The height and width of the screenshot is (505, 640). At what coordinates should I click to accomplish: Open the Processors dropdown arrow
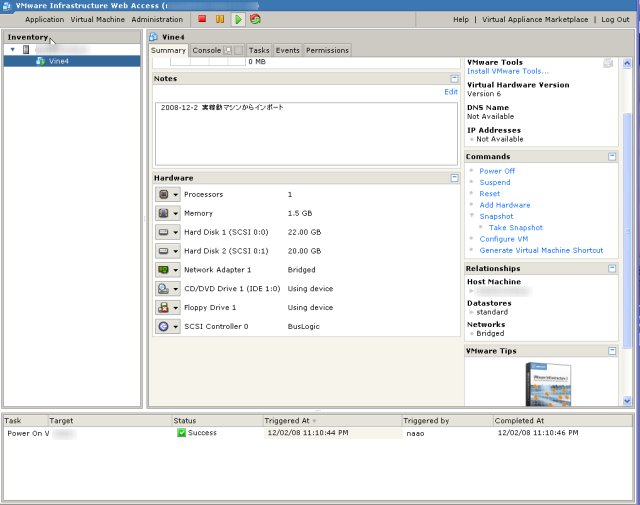pos(176,195)
